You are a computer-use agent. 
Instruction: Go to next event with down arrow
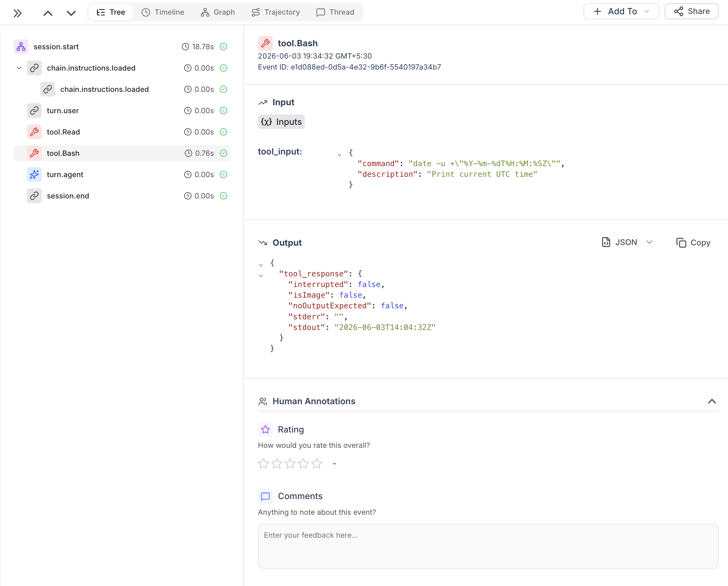(71, 13)
